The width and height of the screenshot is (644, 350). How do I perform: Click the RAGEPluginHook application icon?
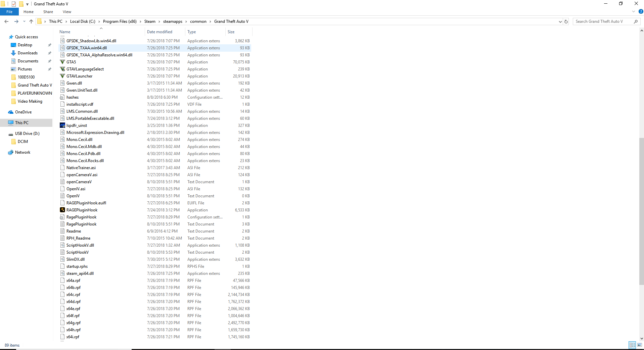click(x=62, y=210)
